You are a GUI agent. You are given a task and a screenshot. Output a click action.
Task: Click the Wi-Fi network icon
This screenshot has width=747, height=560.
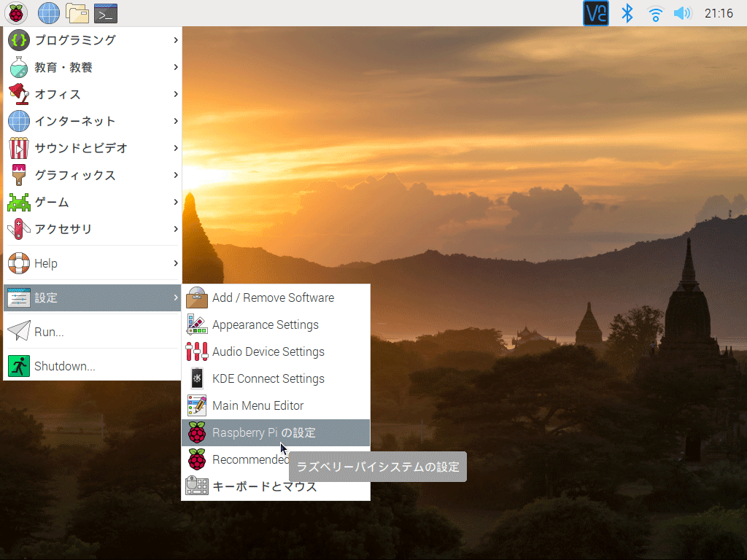(x=655, y=13)
